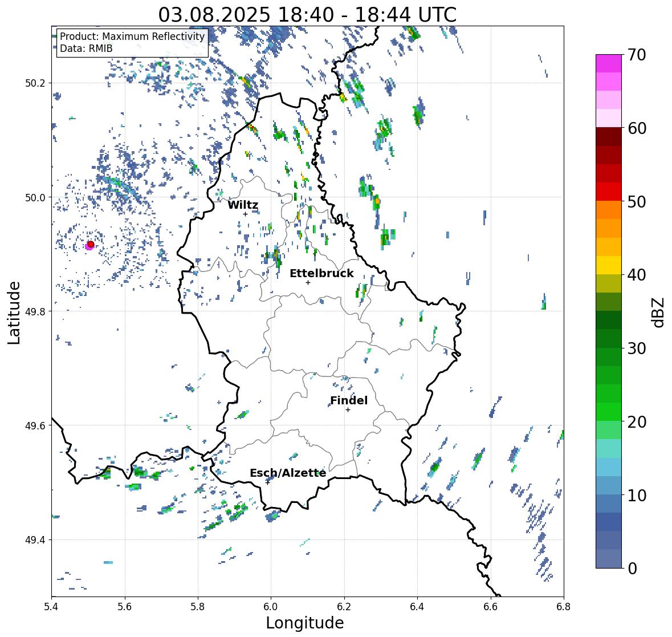The image size is (672, 637).
Task: Click the y-axis tick label 50.0
Action: (x=35, y=197)
